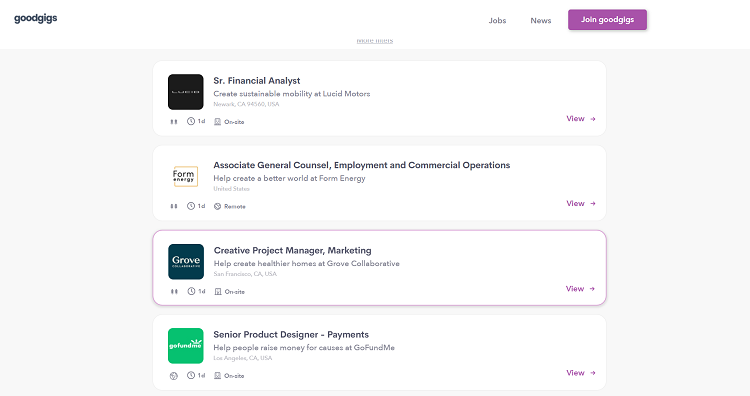Click the On-site building icon for Lucid Motors job
Image resolution: width=750 pixels, height=396 pixels.
(x=217, y=122)
